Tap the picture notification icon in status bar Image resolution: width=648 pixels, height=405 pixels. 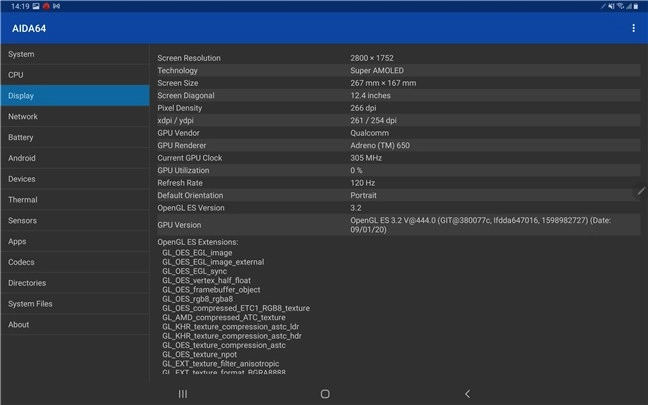tap(36, 6)
